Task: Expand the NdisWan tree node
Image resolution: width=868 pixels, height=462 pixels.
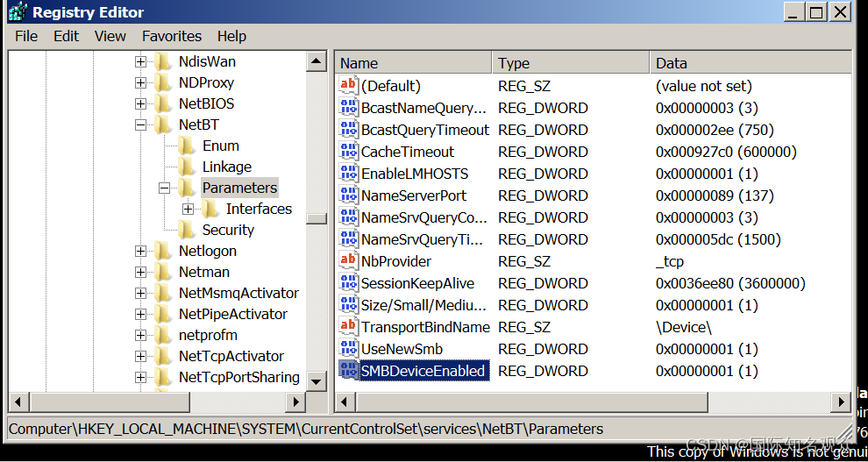Action: click(x=140, y=62)
